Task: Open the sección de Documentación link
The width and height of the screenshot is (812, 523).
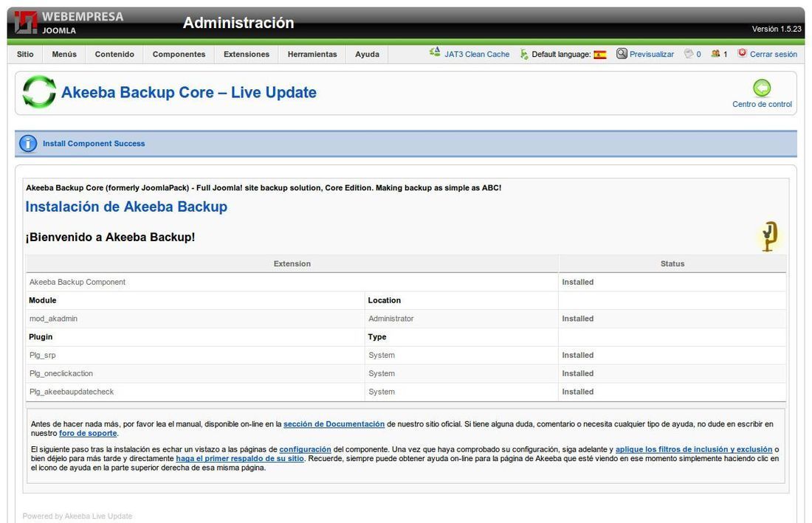Action: (334, 424)
